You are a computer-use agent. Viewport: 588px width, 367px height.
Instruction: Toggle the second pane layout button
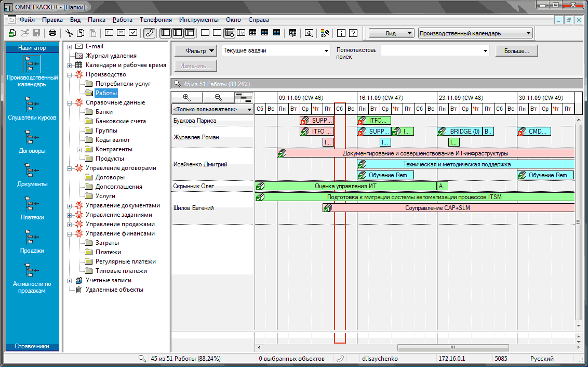click(177, 33)
